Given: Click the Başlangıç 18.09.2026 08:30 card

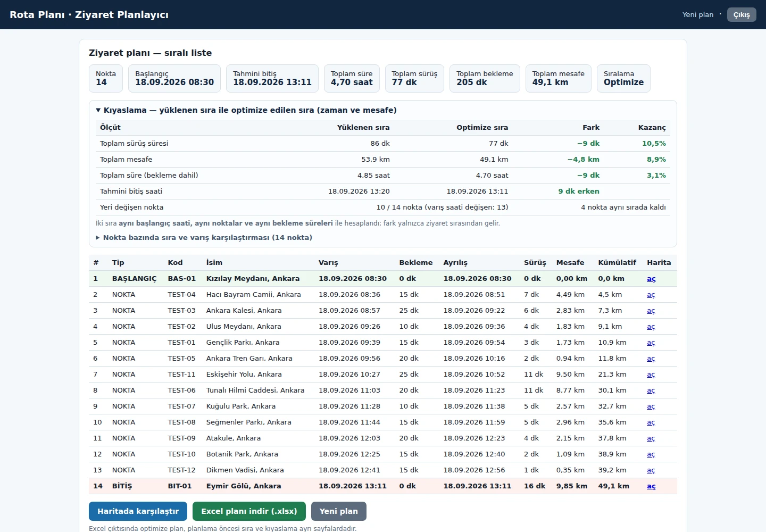Looking at the screenshot, I should (x=174, y=78).
